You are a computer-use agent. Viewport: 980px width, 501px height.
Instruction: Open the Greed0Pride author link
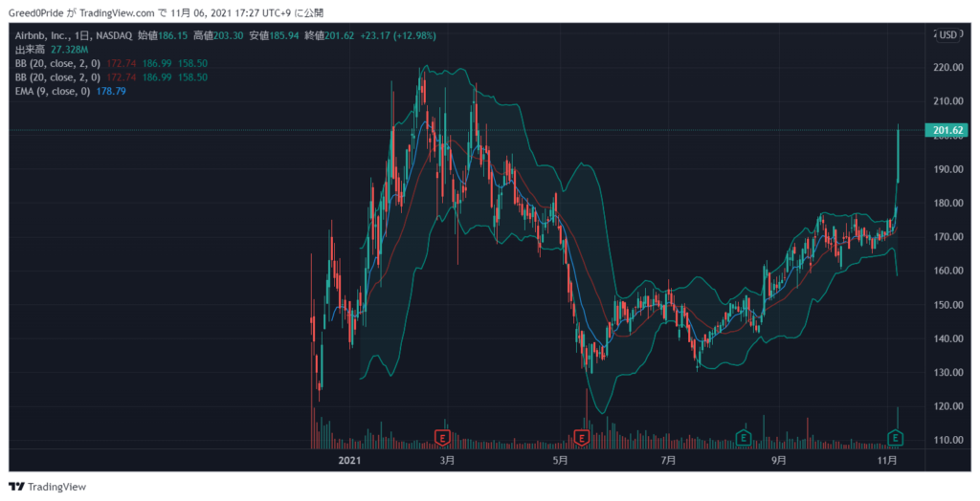[x=35, y=13]
